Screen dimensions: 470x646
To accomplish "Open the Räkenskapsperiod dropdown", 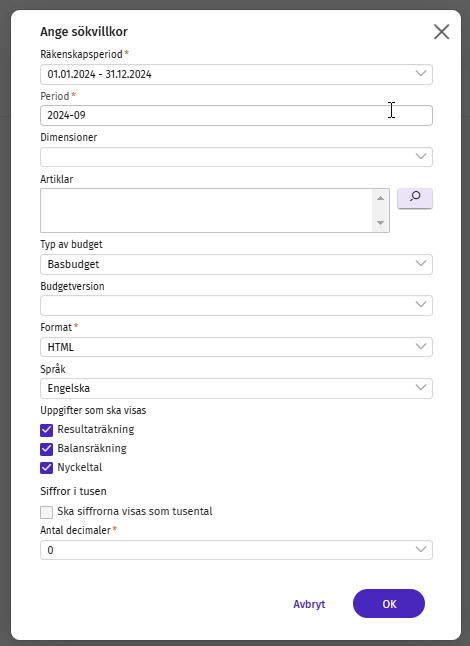I will (x=236, y=74).
